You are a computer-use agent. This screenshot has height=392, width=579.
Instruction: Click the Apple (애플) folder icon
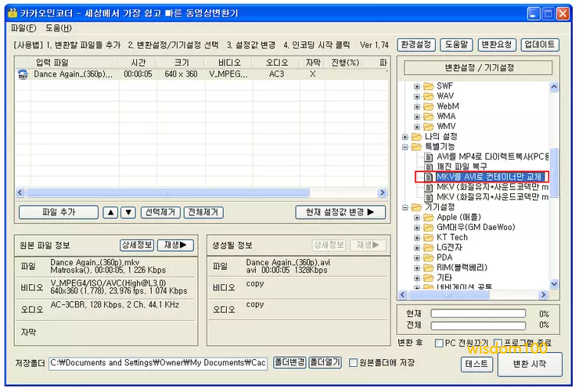pos(428,218)
